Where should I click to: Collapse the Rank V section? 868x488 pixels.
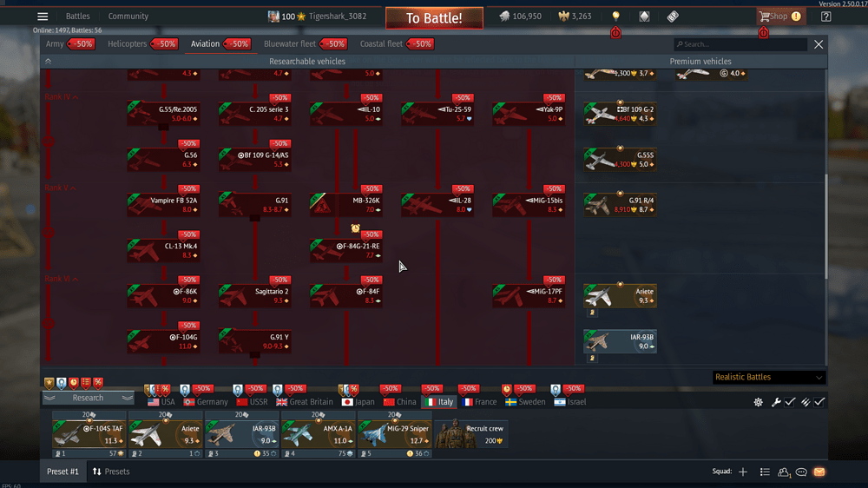point(61,188)
